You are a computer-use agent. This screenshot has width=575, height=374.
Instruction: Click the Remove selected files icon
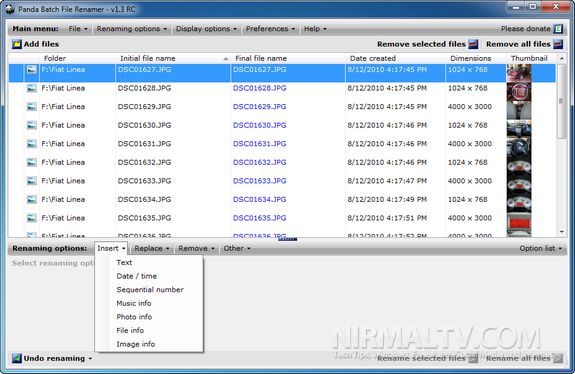tap(473, 44)
